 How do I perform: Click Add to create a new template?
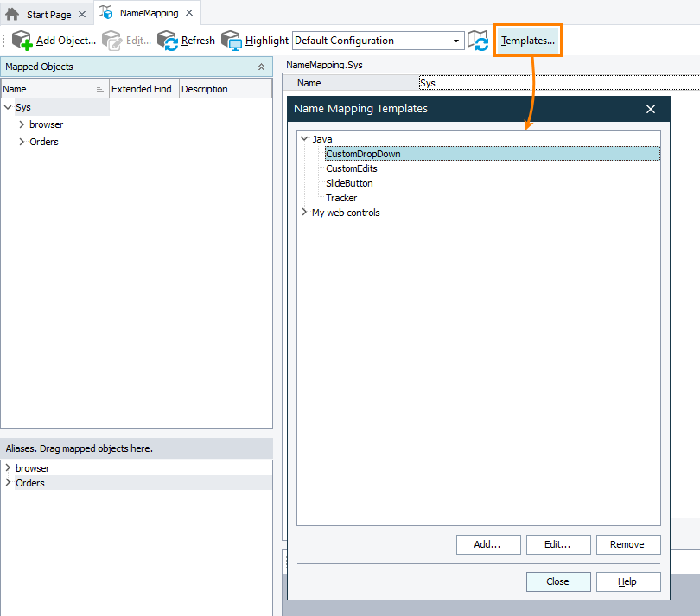click(x=488, y=544)
